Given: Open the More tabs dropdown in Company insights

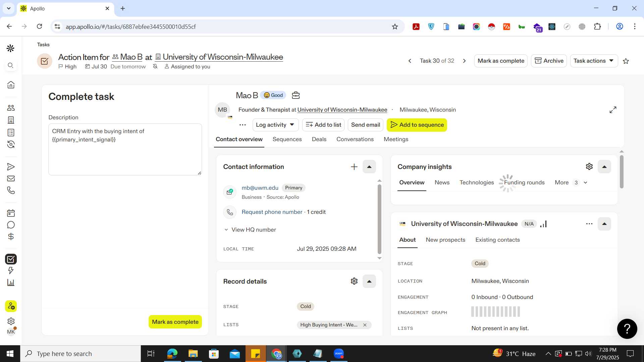Looking at the screenshot, I should 571,183.
